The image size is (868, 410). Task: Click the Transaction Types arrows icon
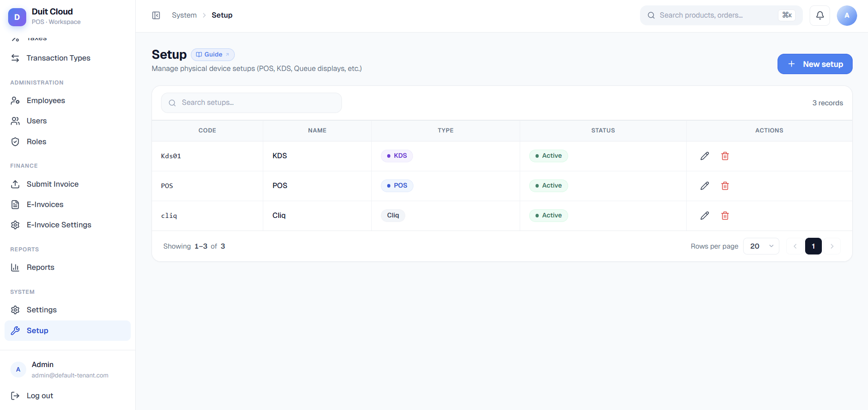coord(15,58)
